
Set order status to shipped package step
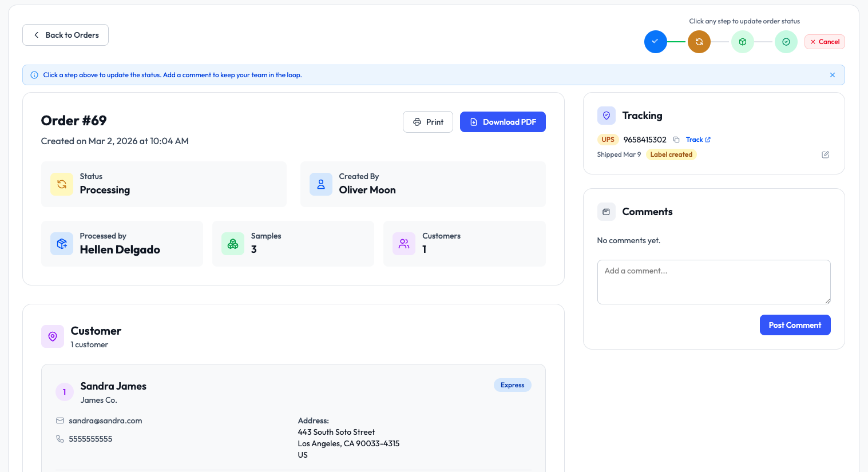pyautogui.click(x=742, y=42)
